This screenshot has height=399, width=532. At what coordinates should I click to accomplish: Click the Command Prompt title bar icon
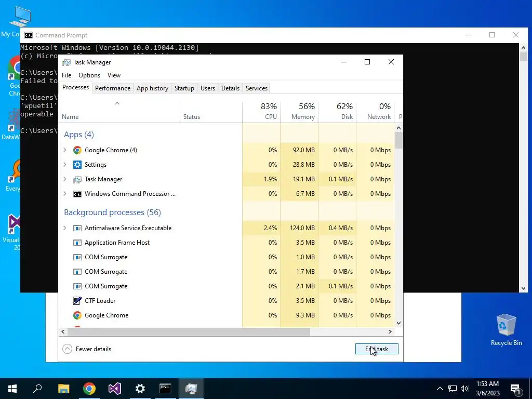coord(29,35)
